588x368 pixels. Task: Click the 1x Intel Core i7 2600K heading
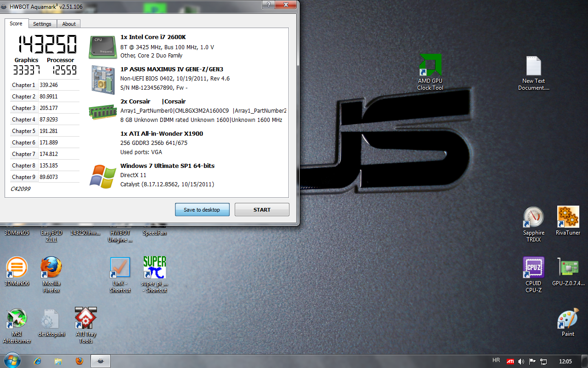point(153,37)
